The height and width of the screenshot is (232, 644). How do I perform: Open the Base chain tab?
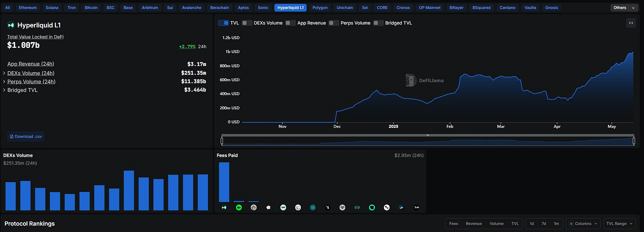pyautogui.click(x=128, y=8)
